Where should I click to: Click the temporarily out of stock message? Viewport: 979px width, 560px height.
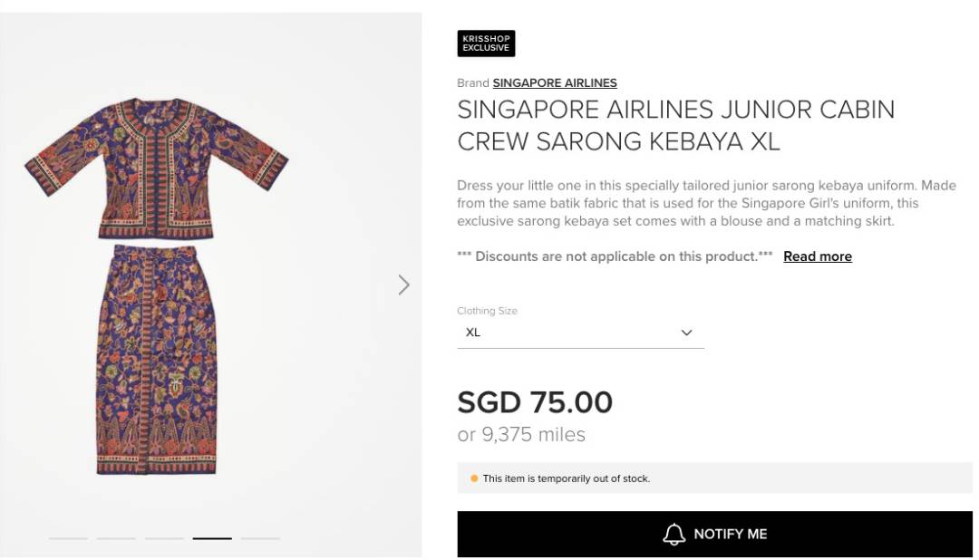pos(566,478)
